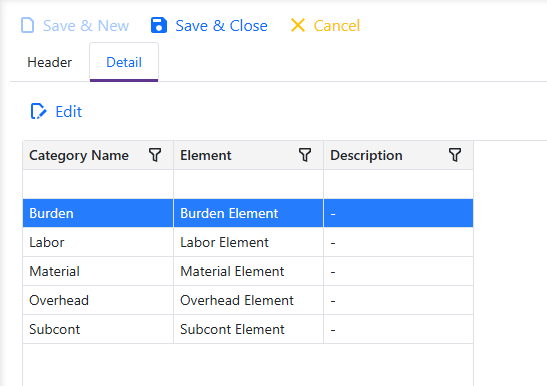Click the Subcont Element cell

pos(248,329)
